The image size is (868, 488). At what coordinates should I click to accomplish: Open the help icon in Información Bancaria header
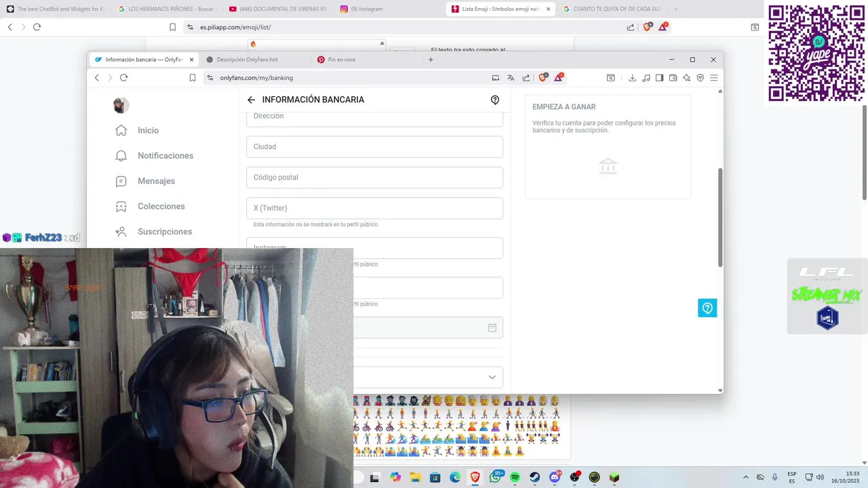(495, 100)
